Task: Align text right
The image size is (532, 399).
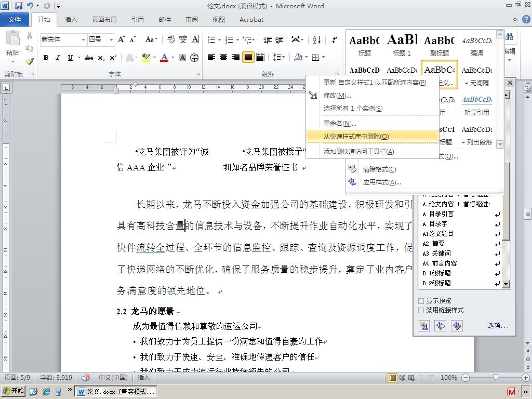Action: (x=236, y=57)
